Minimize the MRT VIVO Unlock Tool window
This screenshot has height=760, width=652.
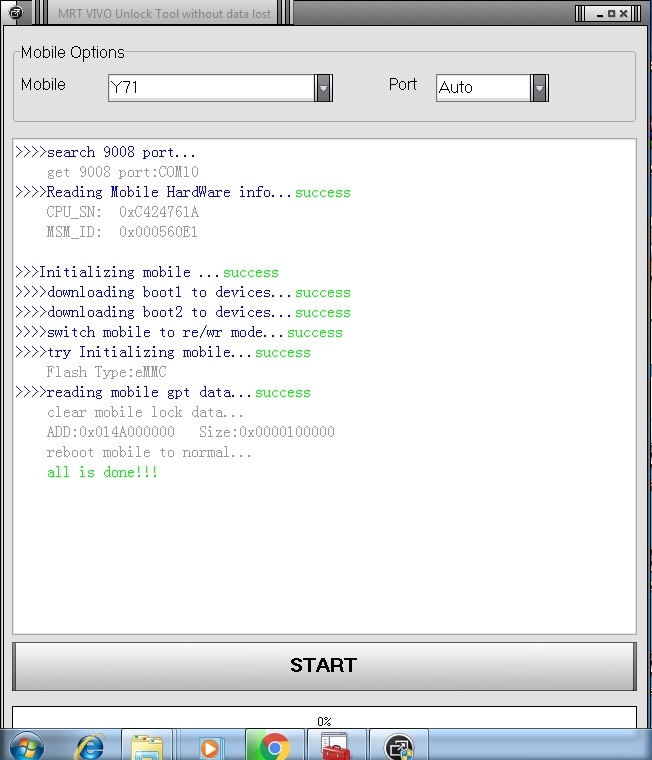(x=600, y=14)
